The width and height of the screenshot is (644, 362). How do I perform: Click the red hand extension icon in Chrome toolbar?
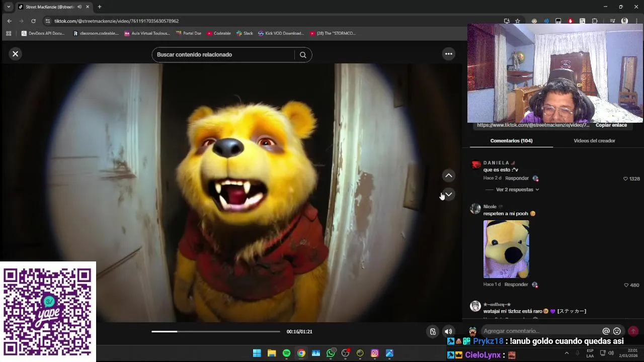coord(570,21)
